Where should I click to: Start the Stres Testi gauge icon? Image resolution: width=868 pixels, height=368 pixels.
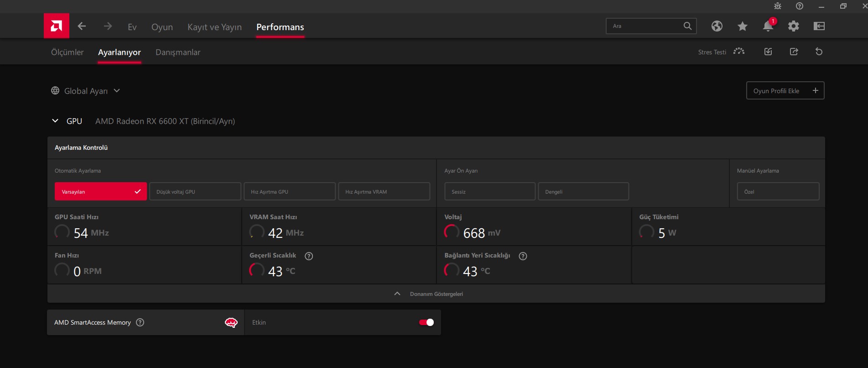pyautogui.click(x=739, y=52)
